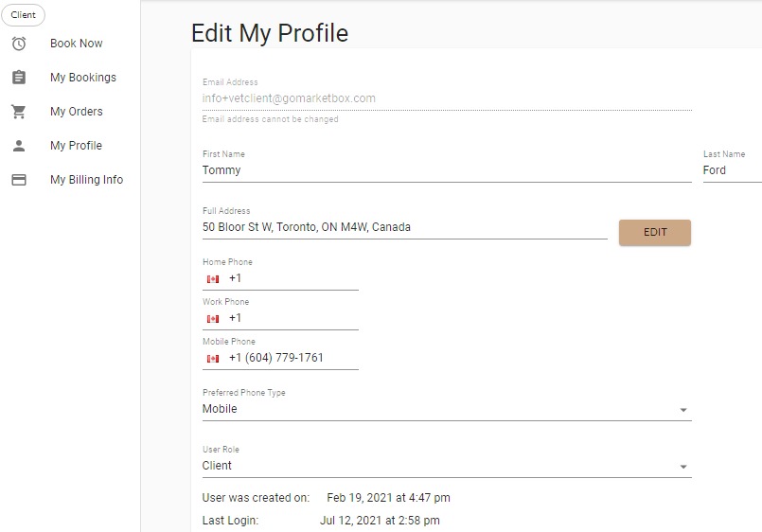
Task: Go to My Bookings
Action: point(83,78)
